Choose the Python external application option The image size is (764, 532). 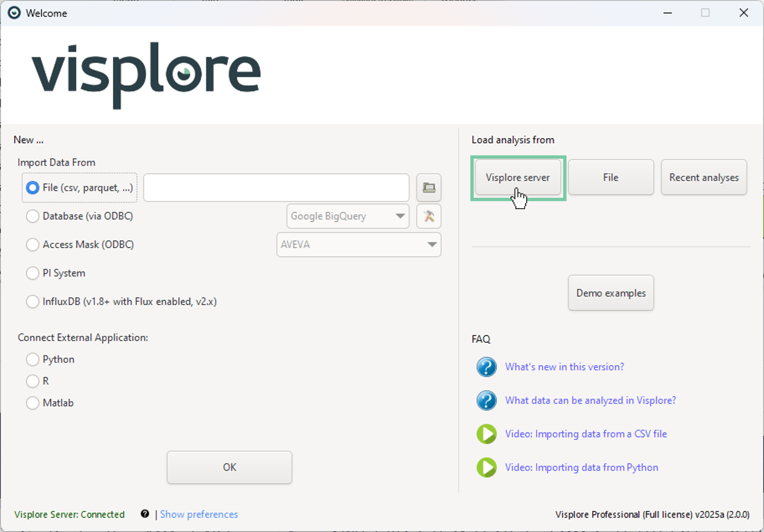[x=33, y=359]
